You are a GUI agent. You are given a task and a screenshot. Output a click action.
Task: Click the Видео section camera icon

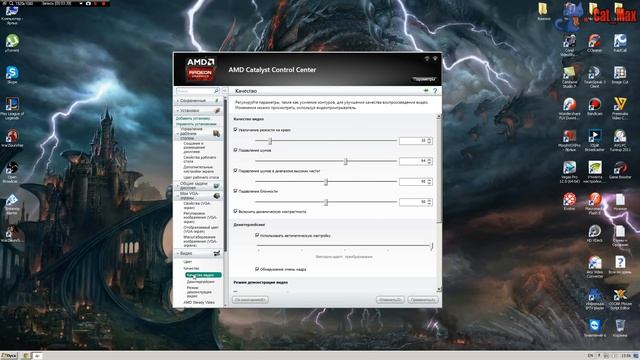pyautogui.click(x=217, y=253)
